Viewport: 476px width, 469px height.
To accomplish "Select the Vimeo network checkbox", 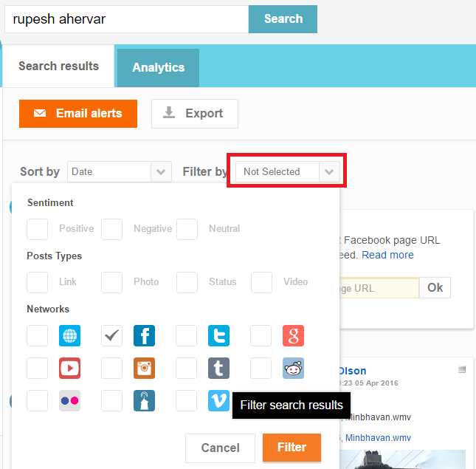I will (187, 400).
